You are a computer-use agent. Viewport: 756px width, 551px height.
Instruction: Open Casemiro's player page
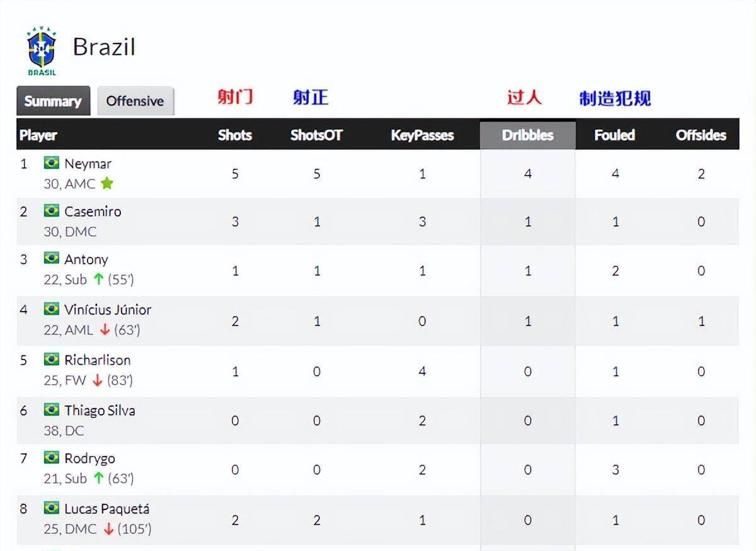click(x=93, y=212)
